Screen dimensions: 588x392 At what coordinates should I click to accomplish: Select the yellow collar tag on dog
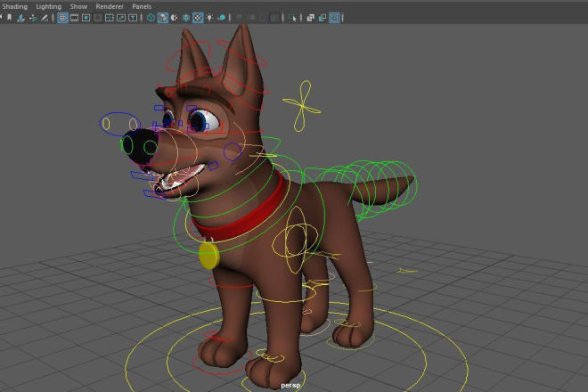(208, 256)
